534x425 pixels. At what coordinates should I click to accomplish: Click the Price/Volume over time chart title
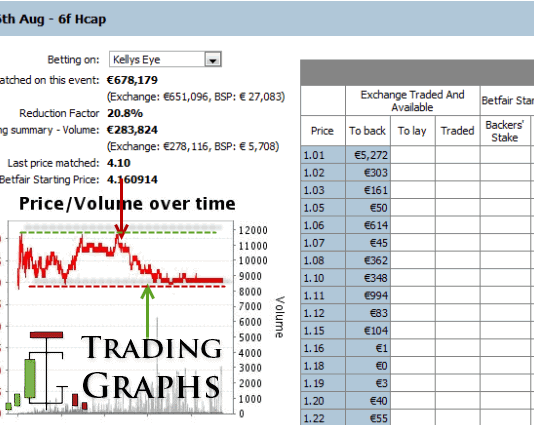click(x=127, y=204)
